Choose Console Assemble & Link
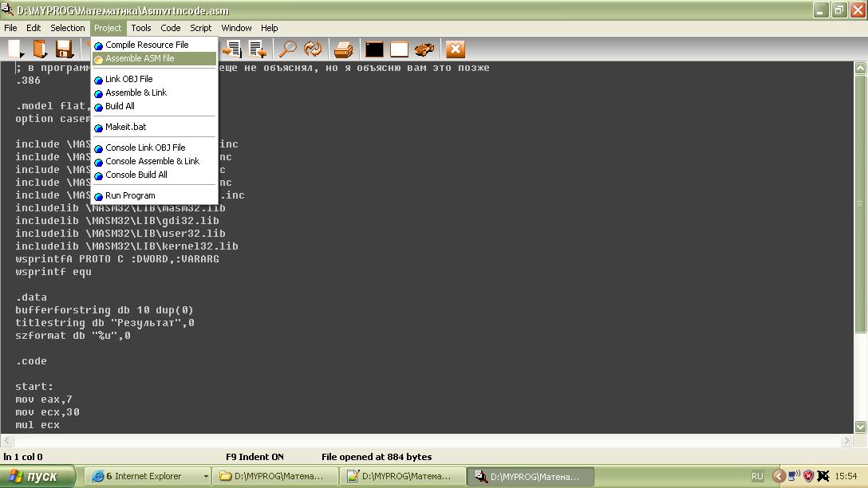868x488 pixels. coord(155,161)
